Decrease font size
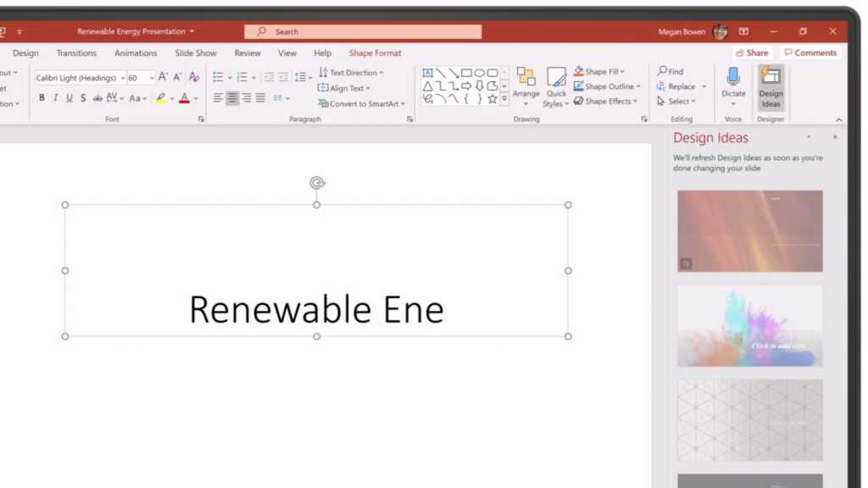Image resolution: width=868 pixels, height=488 pixels. click(x=177, y=77)
